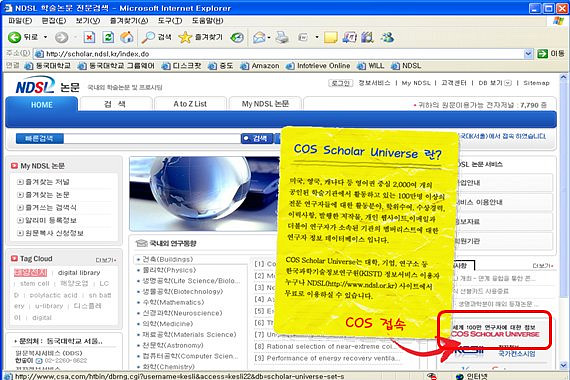Click the Messenger people toolbar icon
The width and height of the screenshot is (570, 380).
coord(388,37)
